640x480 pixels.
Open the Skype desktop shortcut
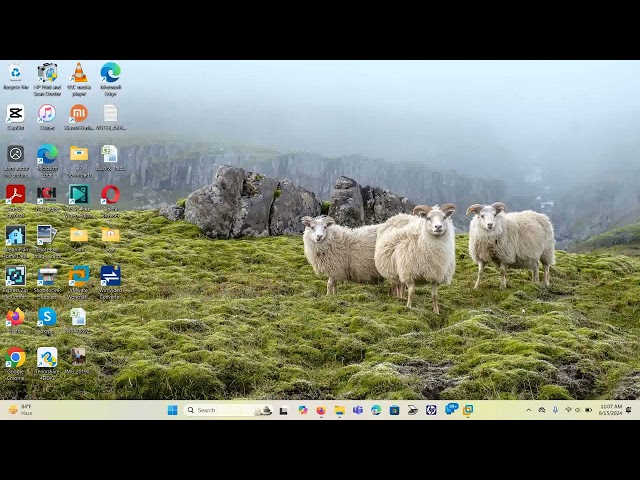click(x=47, y=317)
